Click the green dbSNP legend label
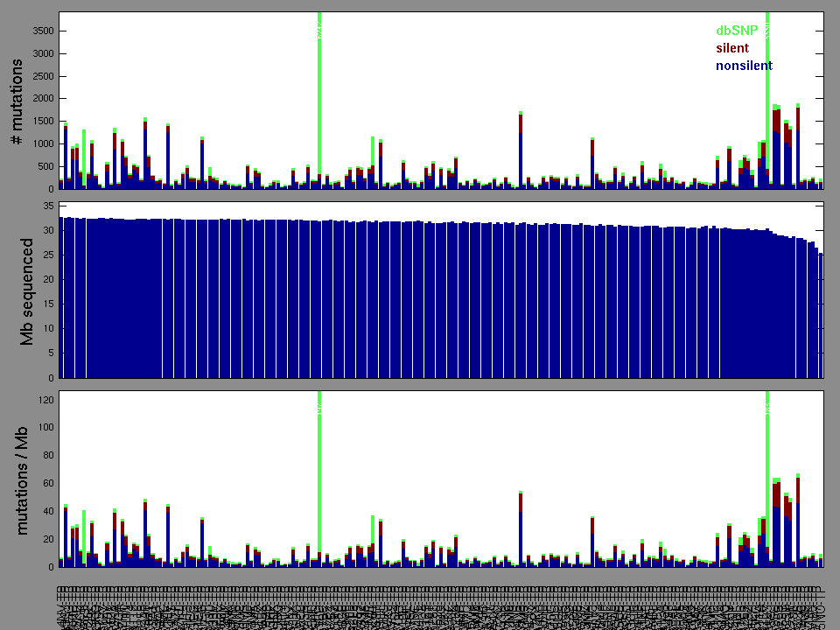The width and height of the screenshot is (840, 630). pos(737,31)
